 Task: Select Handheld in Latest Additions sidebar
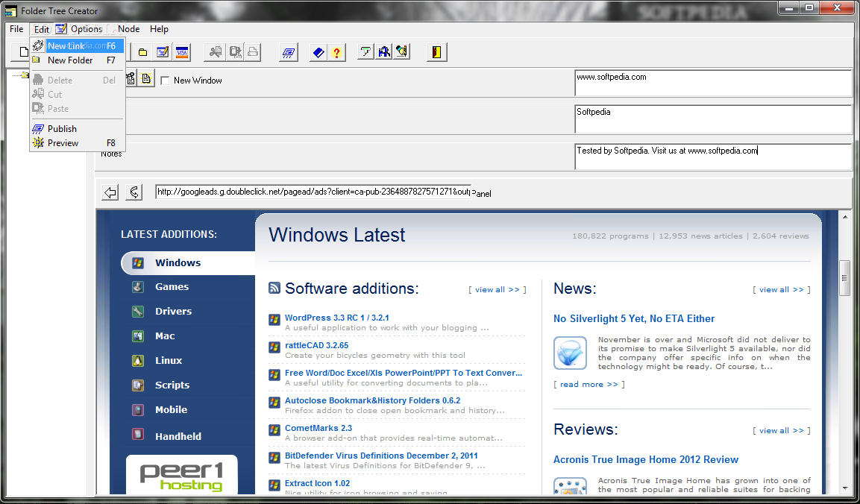[187, 436]
